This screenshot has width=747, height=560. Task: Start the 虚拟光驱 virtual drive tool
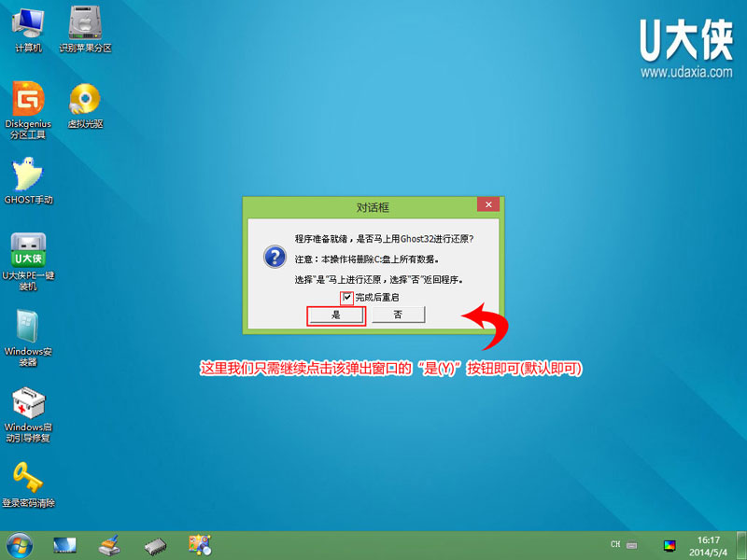pos(84,103)
